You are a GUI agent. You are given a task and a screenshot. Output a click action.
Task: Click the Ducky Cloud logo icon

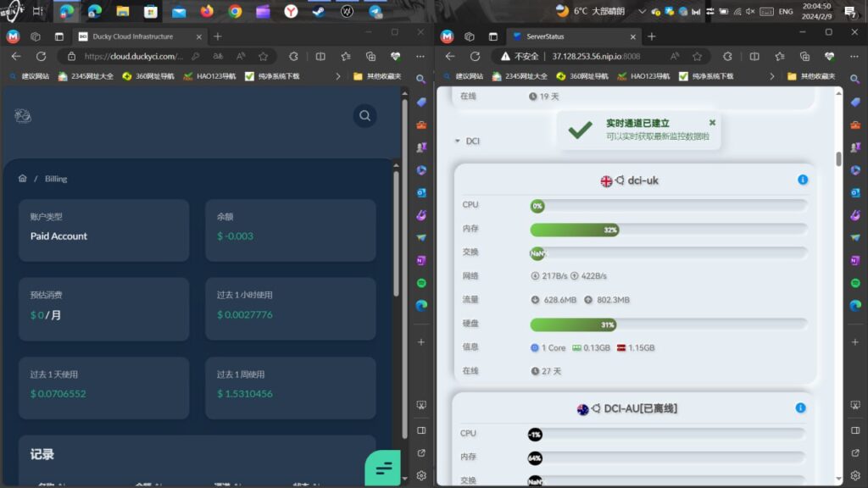coord(23,116)
